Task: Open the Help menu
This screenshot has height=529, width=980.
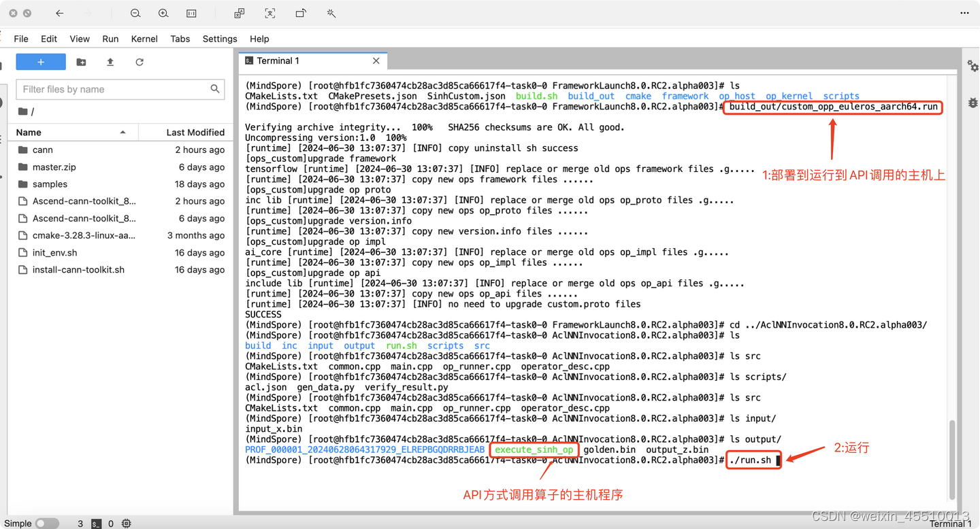Action: point(259,39)
